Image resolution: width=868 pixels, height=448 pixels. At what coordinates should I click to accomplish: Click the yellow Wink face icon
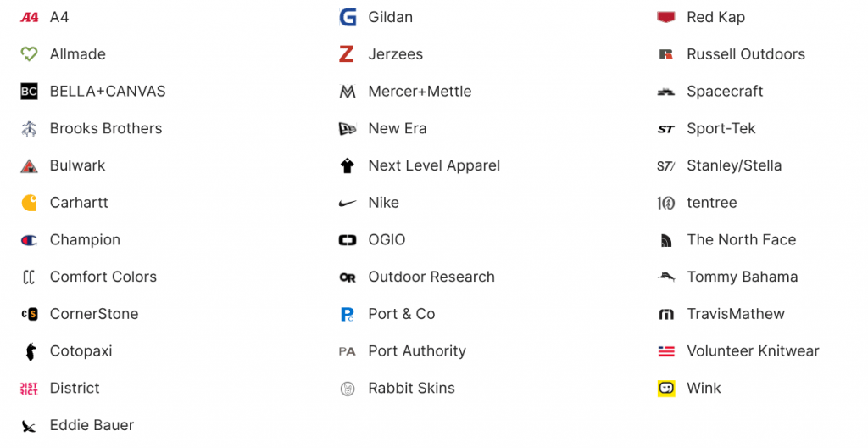coord(666,389)
